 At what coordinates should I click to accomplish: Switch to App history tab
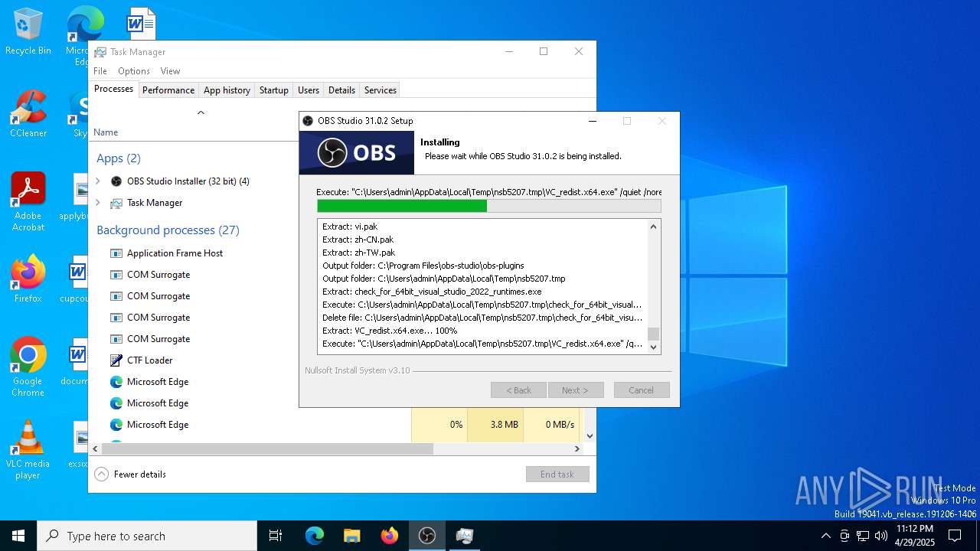point(227,90)
